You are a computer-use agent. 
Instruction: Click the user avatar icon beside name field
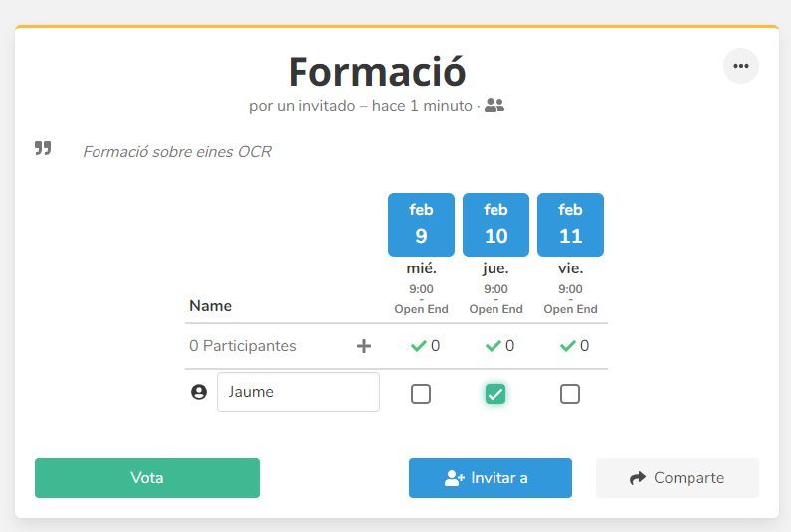pyautogui.click(x=199, y=392)
